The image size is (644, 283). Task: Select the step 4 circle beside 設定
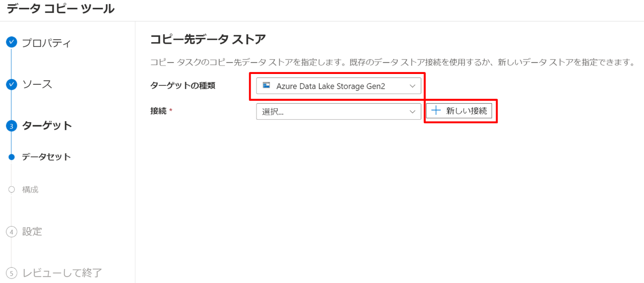point(11,232)
